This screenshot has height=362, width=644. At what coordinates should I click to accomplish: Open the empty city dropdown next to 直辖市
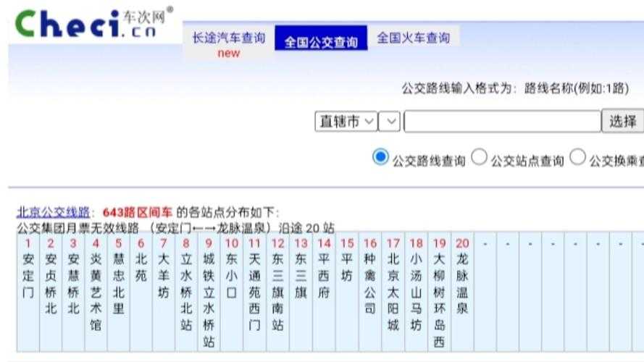(389, 122)
